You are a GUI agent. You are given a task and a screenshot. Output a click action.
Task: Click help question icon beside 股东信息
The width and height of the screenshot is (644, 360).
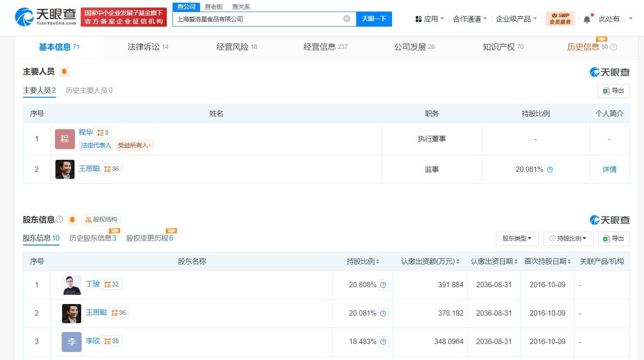59,219
